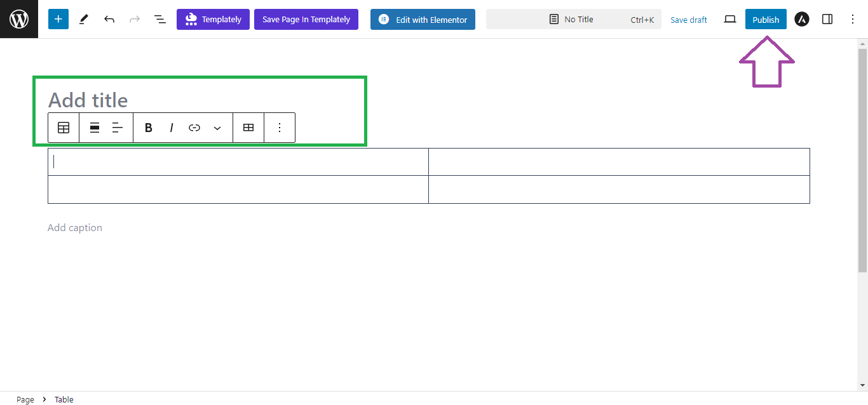
Task: Expand more rich text options chevron
Action: pos(217,128)
